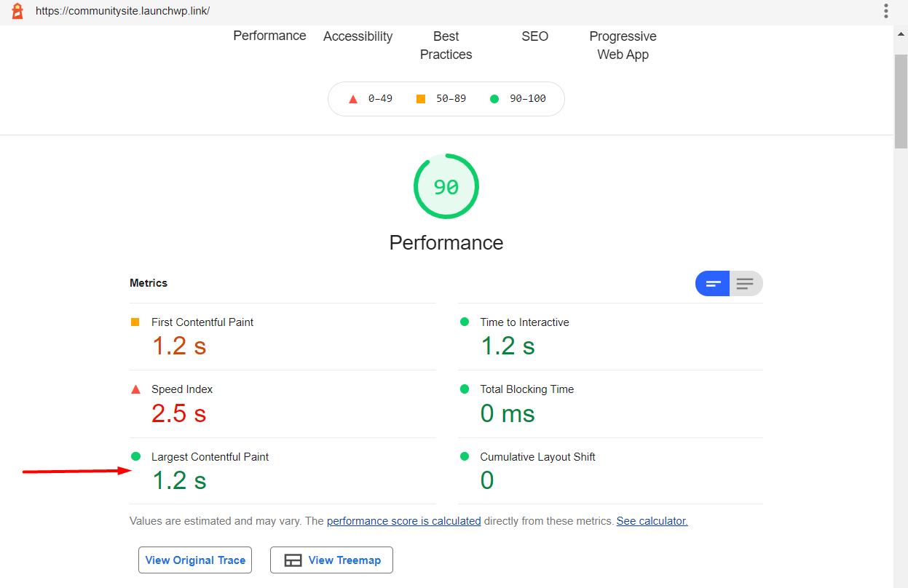The width and height of the screenshot is (908, 588).
Task: Click the green dot beside Cumulative Layout Shift
Action: click(x=464, y=456)
